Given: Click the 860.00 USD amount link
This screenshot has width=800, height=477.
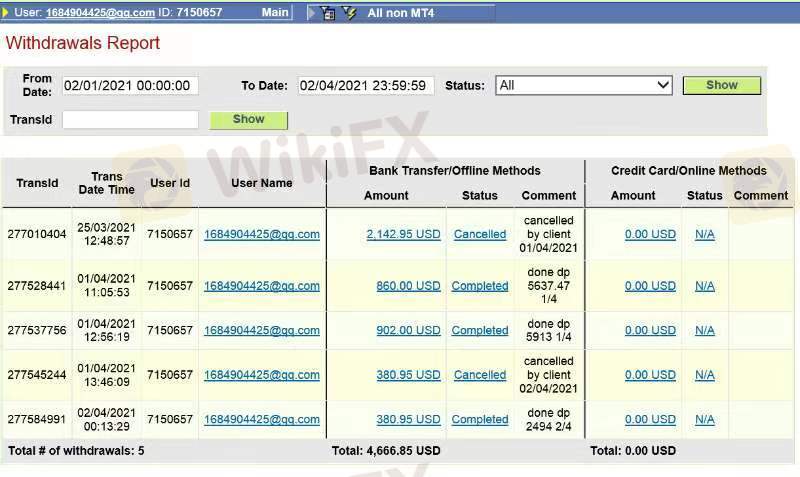Looking at the screenshot, I should click(x=408, y=286).
